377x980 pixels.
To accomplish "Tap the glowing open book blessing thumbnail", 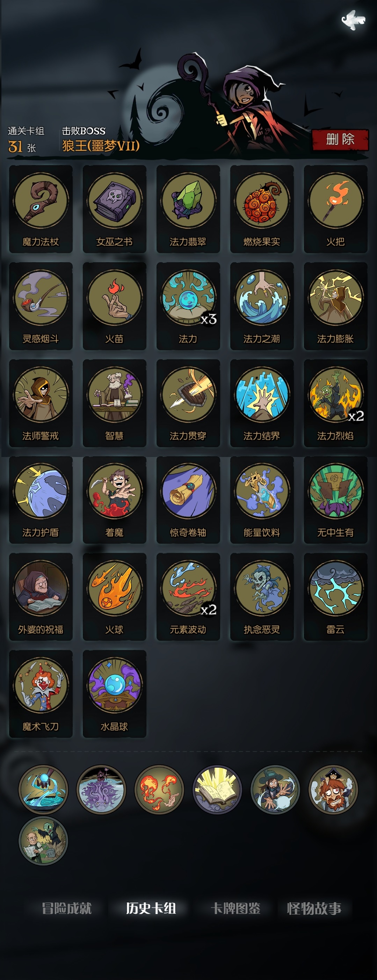I will click(217, 789).
